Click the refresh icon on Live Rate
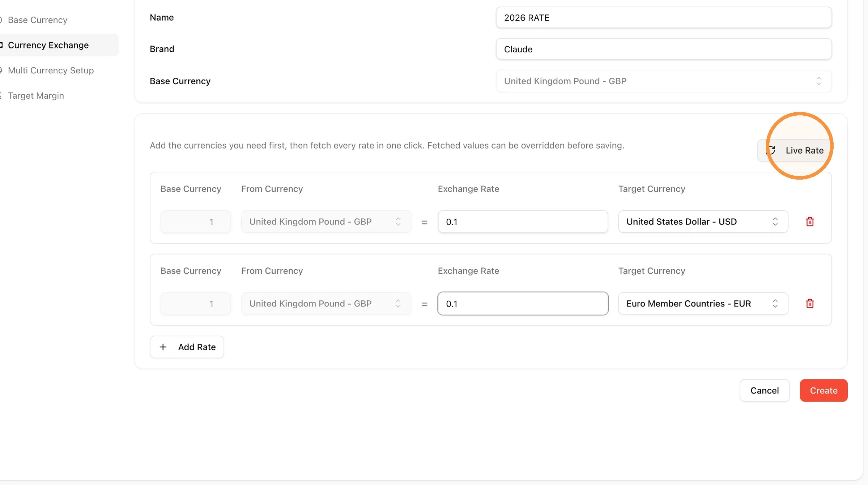The height and width of the screenshot is (485, 868). pos(771,150)
